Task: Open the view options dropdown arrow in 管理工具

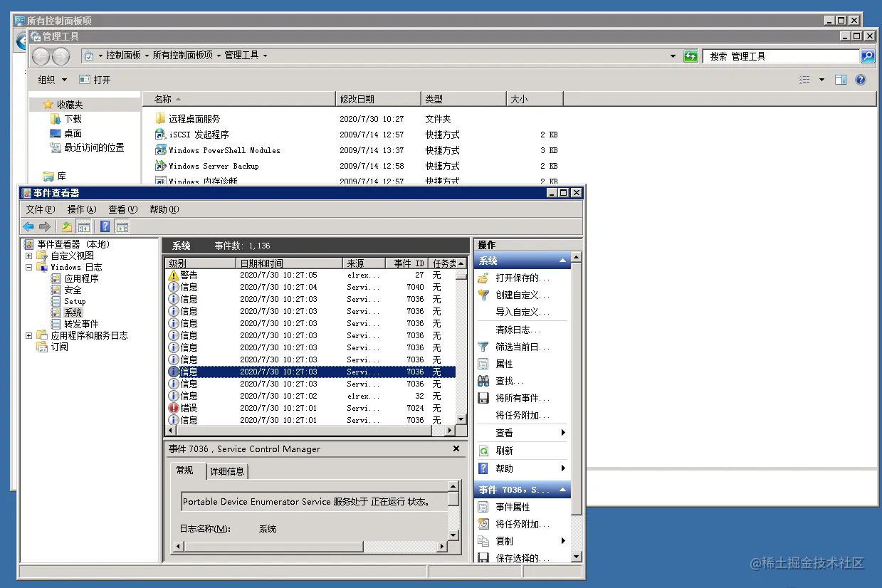Action: 821,80
